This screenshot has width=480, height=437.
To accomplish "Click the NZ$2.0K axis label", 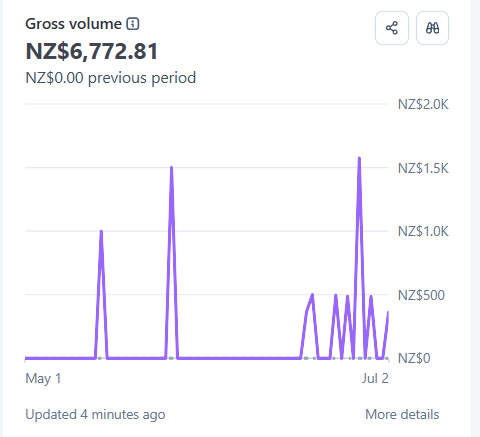I will click(423, 105).
